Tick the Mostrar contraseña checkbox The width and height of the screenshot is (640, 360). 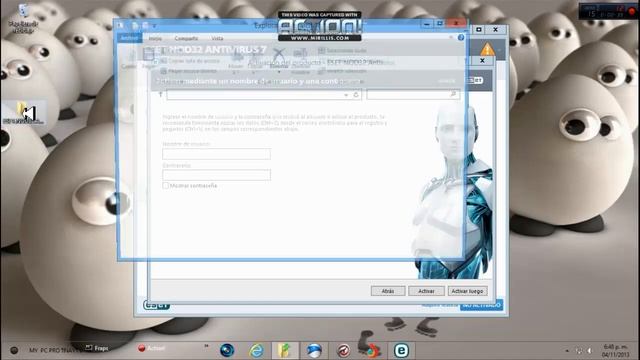[x=165, y=186]
